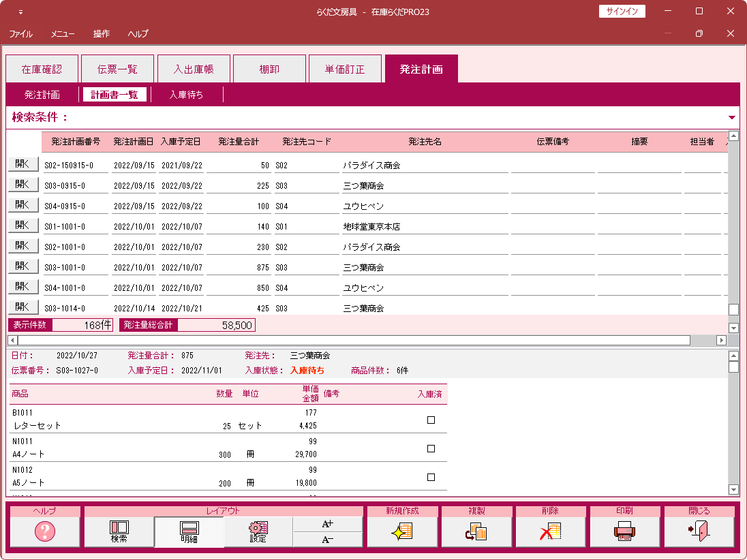Open the 棚卸 tab
The width and height of the screenshot is (747, 560).
(x=269, y=69)
